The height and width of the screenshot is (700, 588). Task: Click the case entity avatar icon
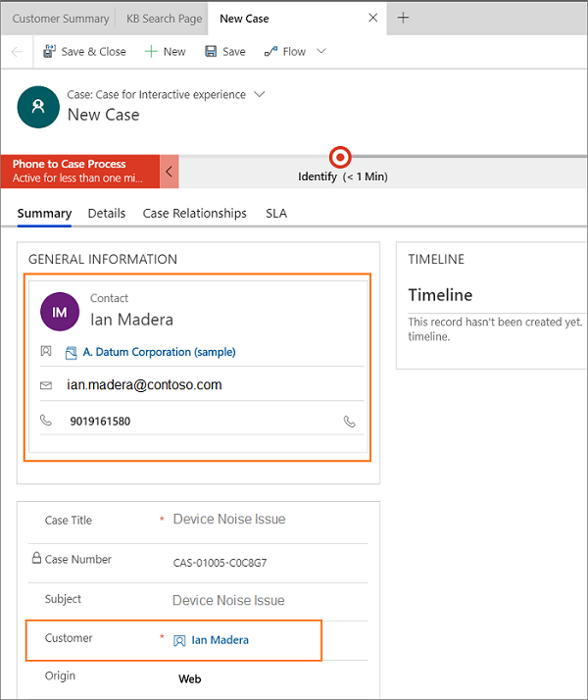click(x=38, y=107)
